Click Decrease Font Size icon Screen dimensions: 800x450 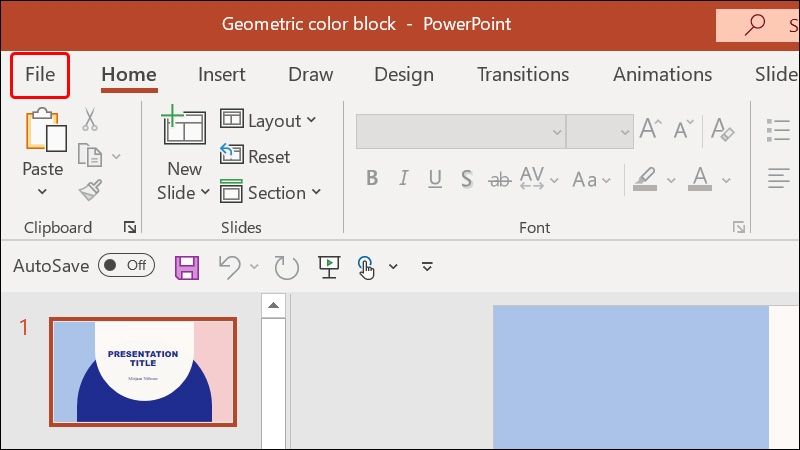683,129
